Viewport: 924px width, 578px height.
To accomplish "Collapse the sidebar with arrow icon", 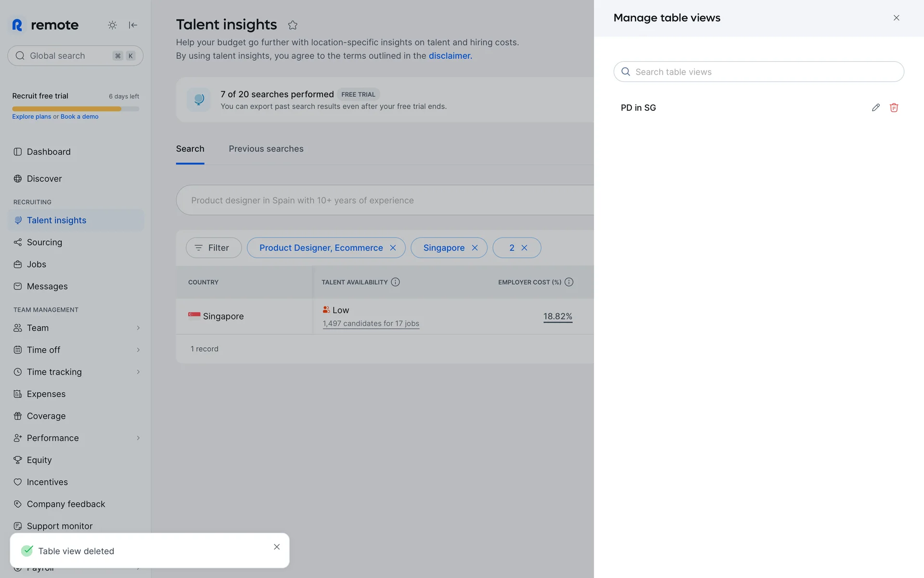I will (133, 25).
